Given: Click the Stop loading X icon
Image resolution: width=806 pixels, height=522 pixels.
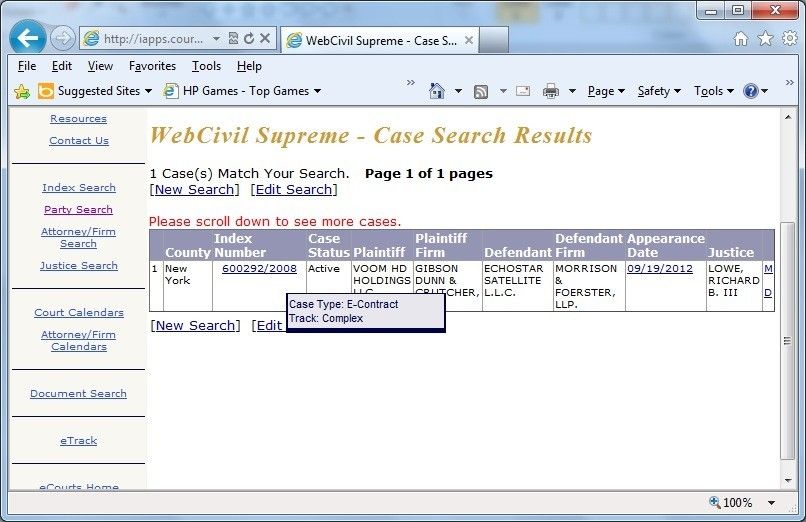Looking at the screenshot, I should coord(265,39).
